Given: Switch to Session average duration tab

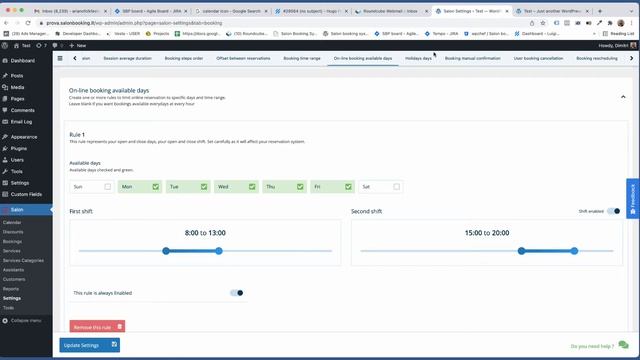Looking at the screenshot, I should tap(127, 58).
